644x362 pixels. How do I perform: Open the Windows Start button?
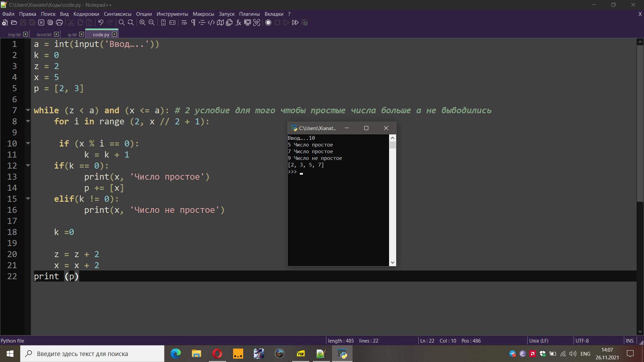(x=10, y=354)
